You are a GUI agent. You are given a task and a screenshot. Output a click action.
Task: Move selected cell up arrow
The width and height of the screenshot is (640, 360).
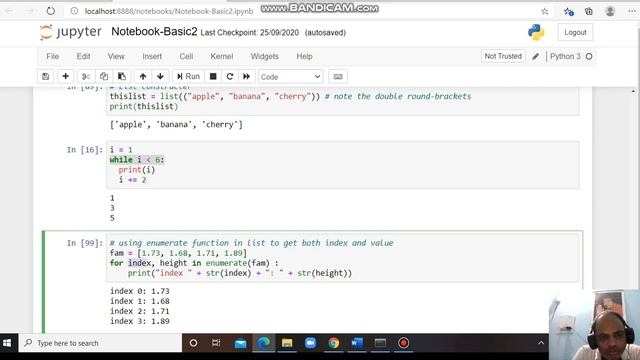[x=143, y=76]
